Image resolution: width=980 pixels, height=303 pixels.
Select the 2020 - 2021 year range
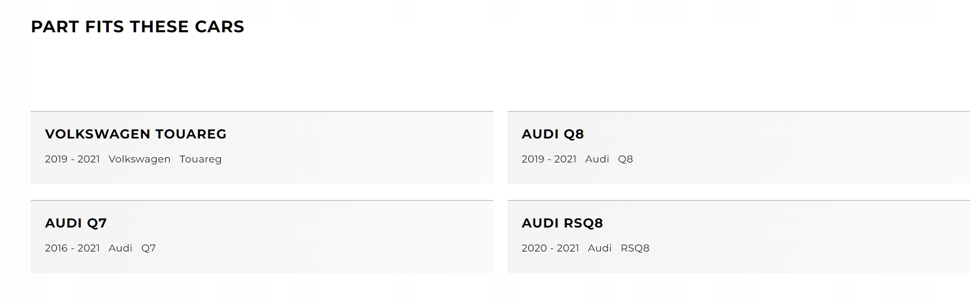tap(550, 248)
